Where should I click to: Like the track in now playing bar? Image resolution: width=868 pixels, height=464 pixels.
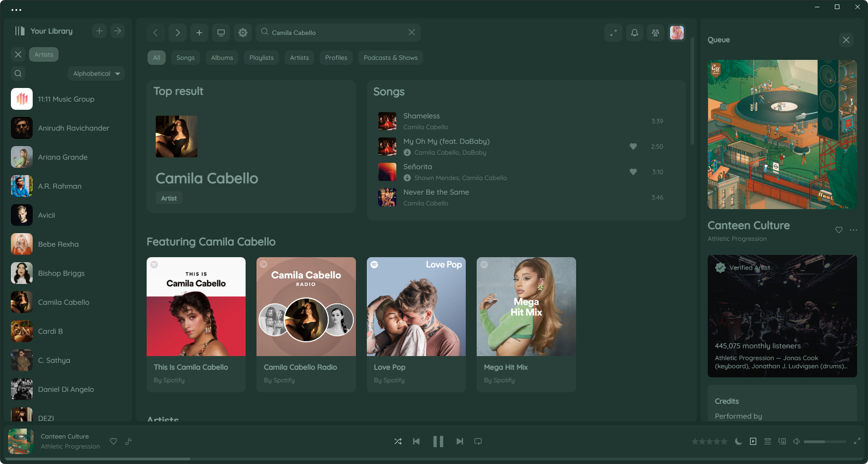point(113,441)
